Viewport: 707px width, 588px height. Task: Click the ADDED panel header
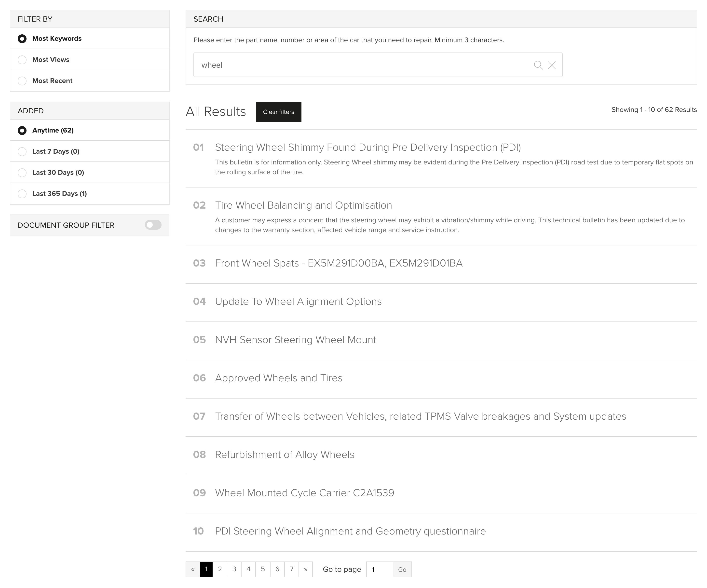(x=90, y=111)
